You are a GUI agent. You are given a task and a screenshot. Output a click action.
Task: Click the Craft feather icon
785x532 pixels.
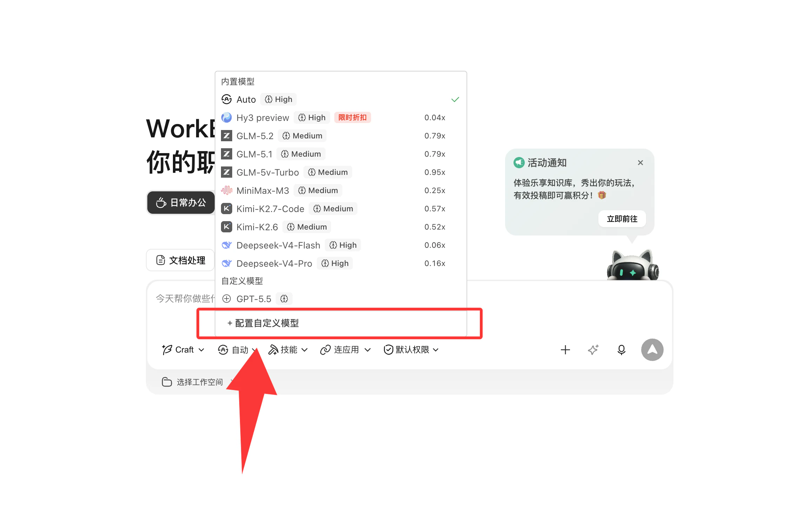pyautogui.click(x=167, y=349)
